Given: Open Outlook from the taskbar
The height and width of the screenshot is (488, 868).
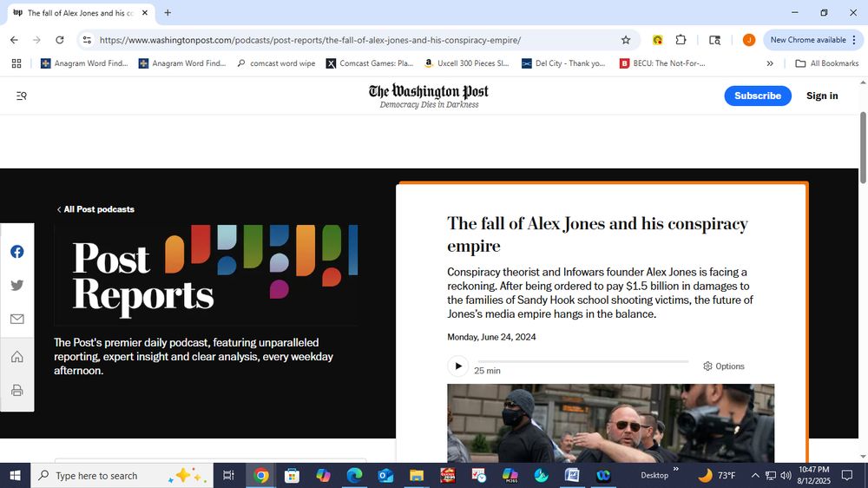Looking at the screenshot, I should click(x=385, y=475).
